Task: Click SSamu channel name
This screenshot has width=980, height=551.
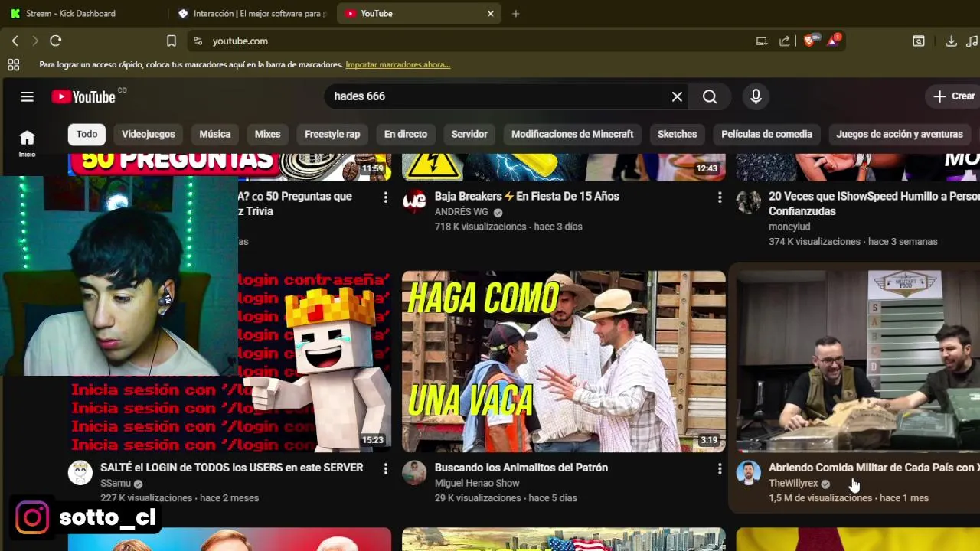Action: [x=116, y=484]
